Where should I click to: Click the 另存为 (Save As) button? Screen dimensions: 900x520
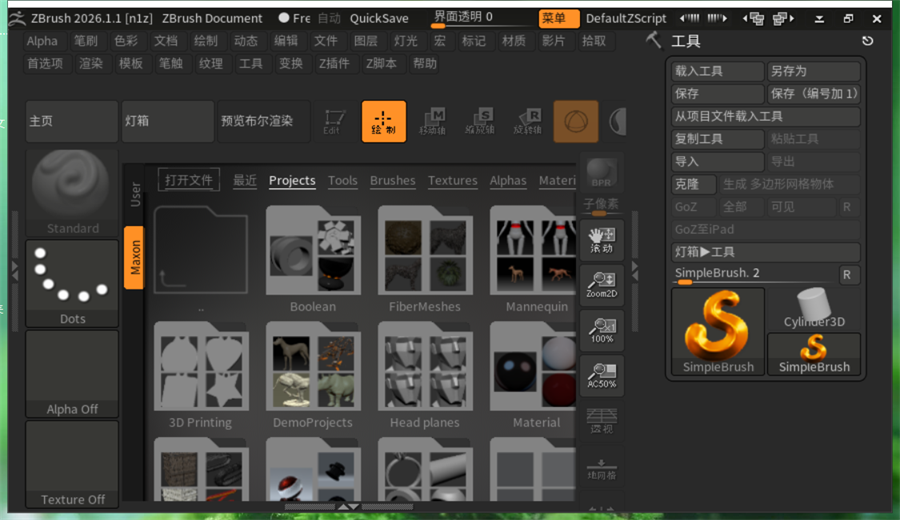(814, 71)
